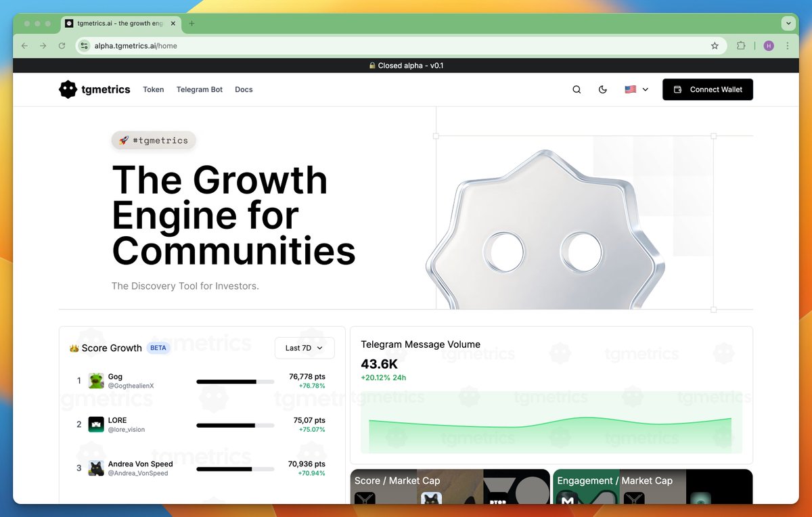Open @Andrea_VonSpeed handle
This screenshot has width=812, height=517.
(x=138, y=473)
